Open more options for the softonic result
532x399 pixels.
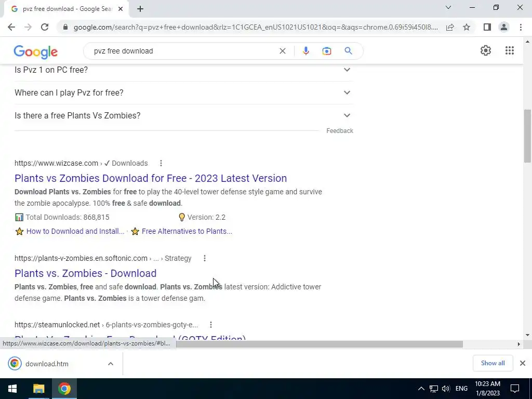[x=204, y=258]
